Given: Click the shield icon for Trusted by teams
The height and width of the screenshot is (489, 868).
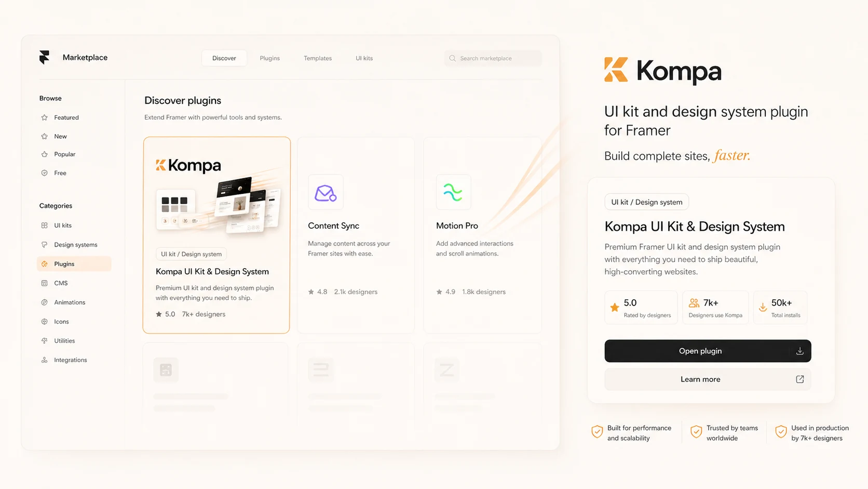Looking at the screenshot, I should [x=696, y=432].
